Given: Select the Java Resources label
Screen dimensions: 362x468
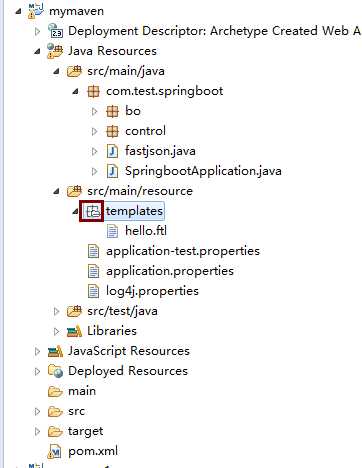Looking at the screenshot, I should pos(112,51).
